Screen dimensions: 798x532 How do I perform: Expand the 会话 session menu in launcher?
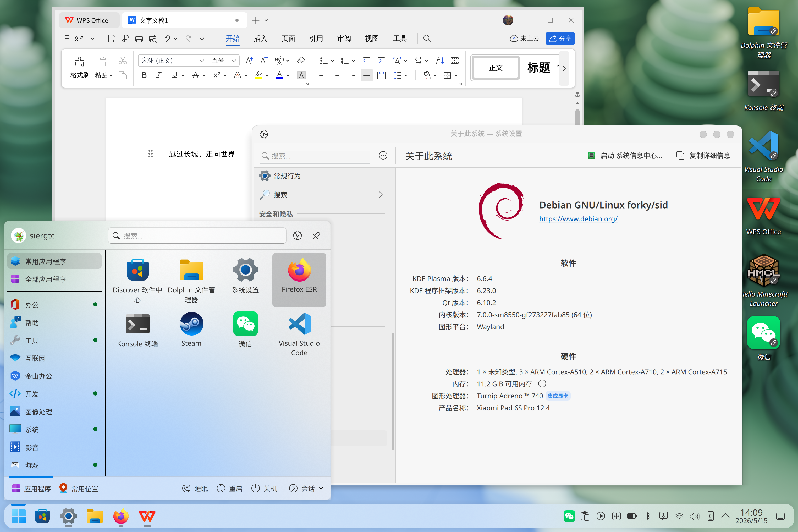(x=306, y=489)
